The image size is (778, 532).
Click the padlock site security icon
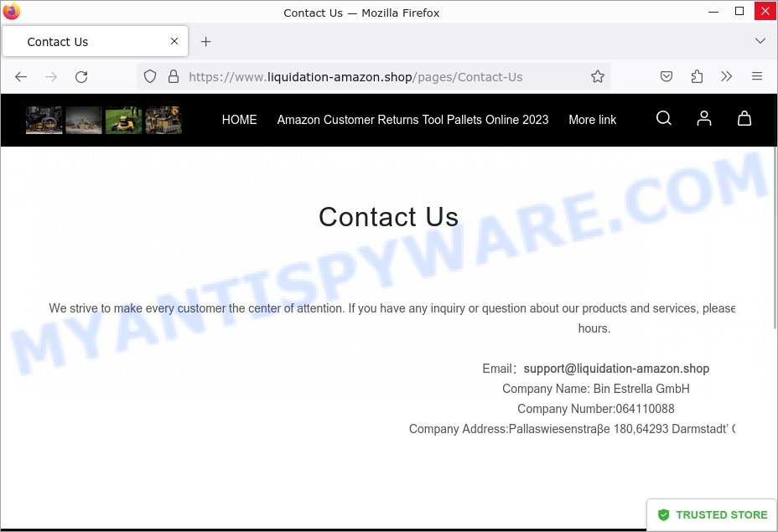[174, 76]
